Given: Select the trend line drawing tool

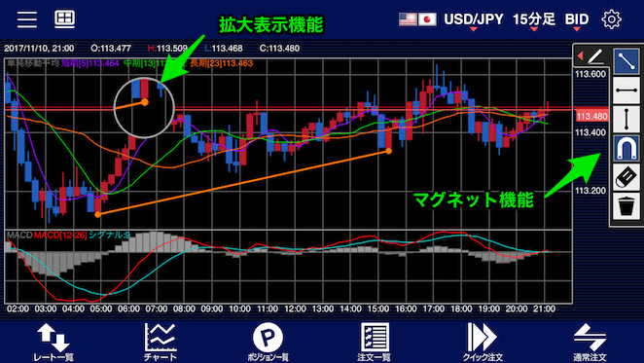Looking at the screenshot, I should point(626,61).
